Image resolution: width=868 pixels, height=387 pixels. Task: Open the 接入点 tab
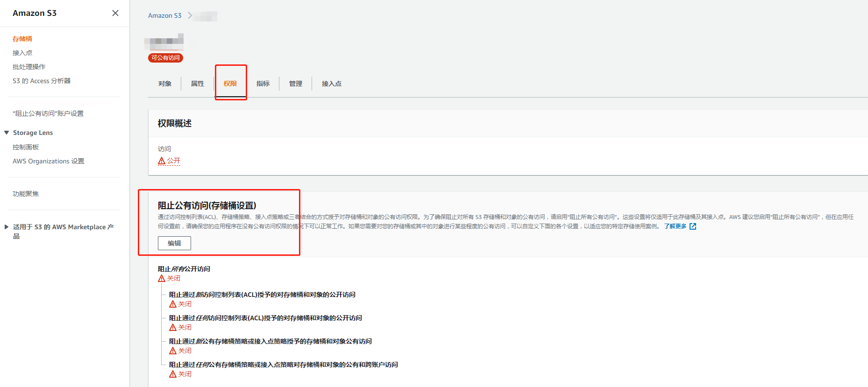click(332, 84)
